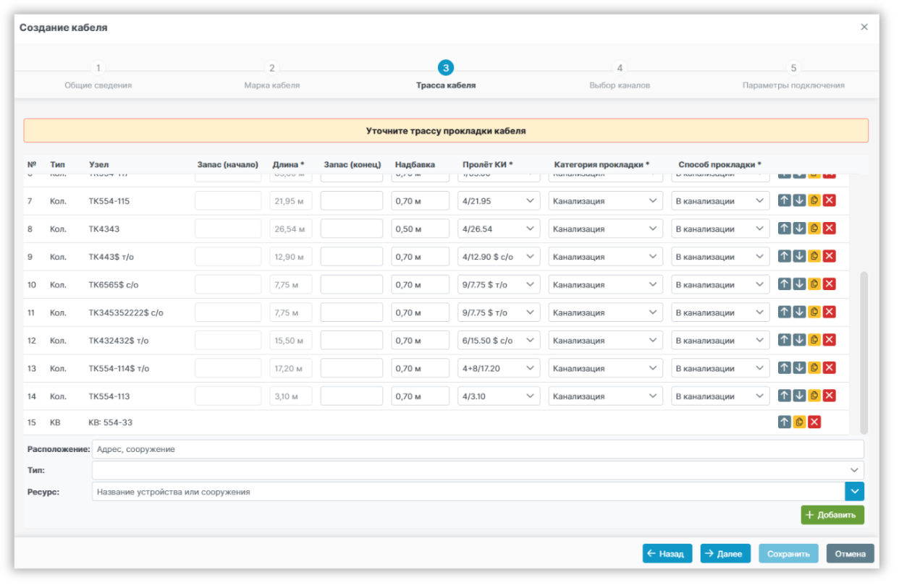Move row 8 TK4343 down
The image size is (899, 588).
(x=799, y=229)
